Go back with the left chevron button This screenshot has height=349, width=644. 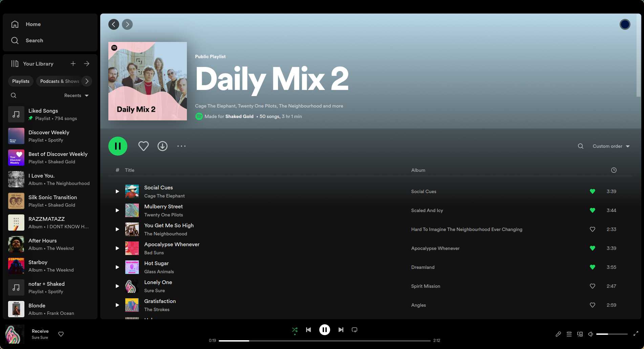coord(114,24)
